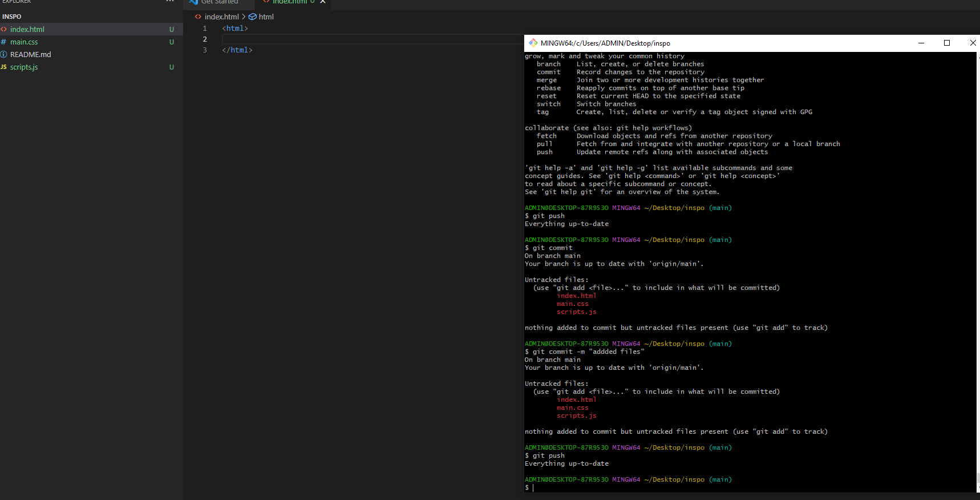Click the 'tag Create, list, delete or verify' line
This screenshot has height=500, width=980.
[674, 112]
